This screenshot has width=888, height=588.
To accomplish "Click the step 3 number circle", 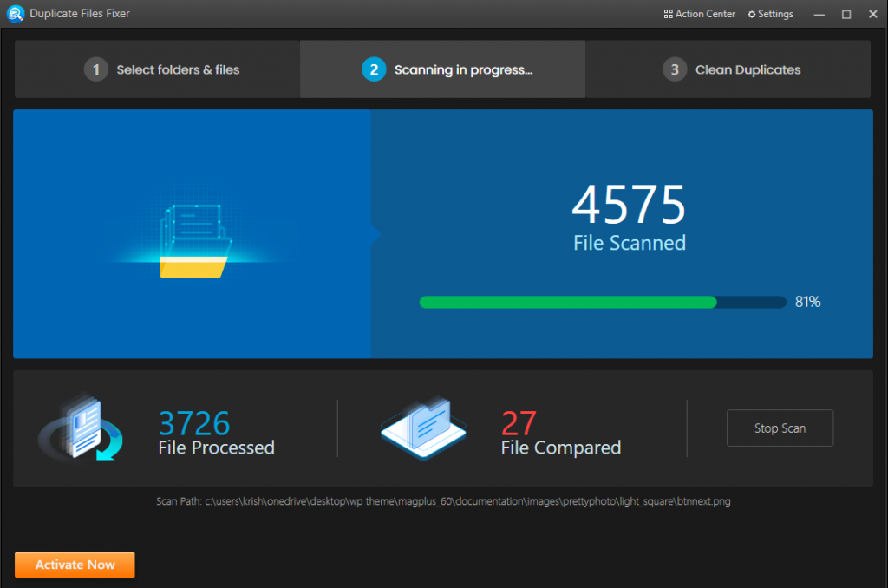I will point(675,69).
